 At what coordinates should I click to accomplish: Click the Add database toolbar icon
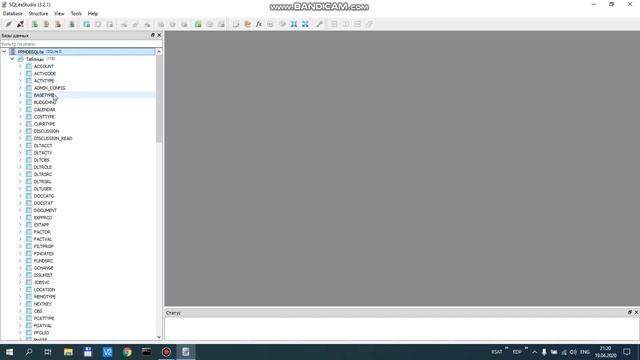tap(35, 24)
